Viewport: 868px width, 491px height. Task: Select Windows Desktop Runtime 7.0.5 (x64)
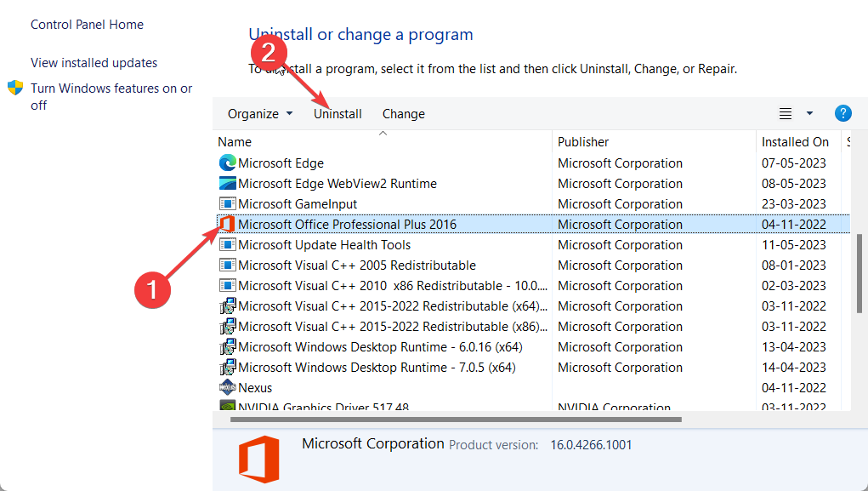(377, 368)
